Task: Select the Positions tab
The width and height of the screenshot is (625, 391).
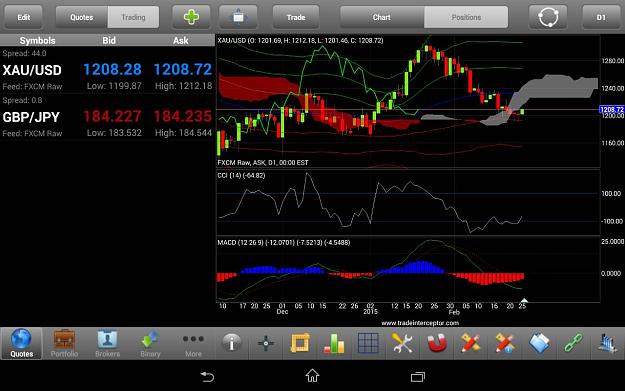Action: pyautogui.click(x=466, y=17)
